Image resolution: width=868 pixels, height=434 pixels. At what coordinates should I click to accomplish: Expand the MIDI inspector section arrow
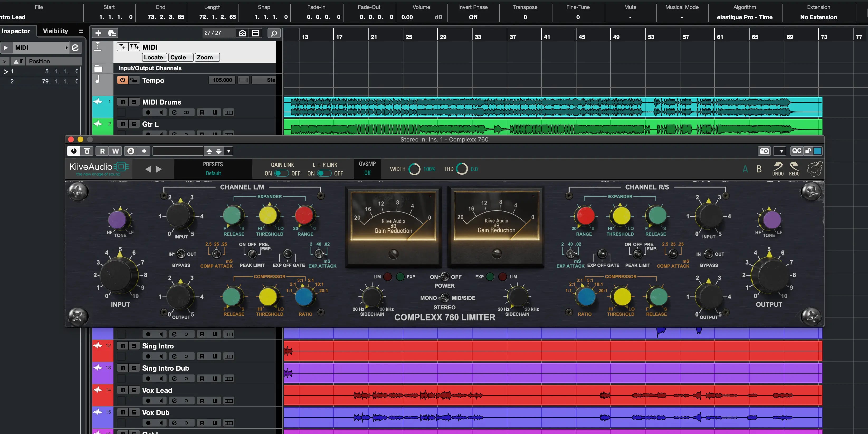[x=6, y=48]
